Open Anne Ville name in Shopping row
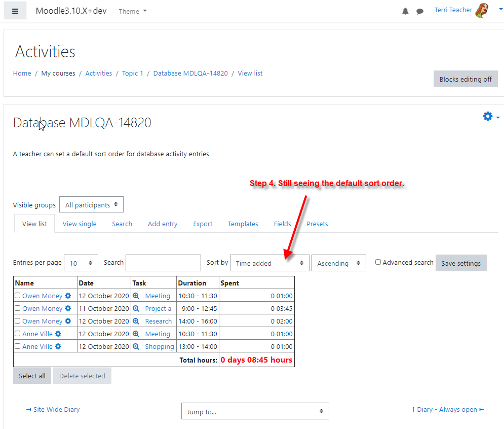 pos(37,347)
